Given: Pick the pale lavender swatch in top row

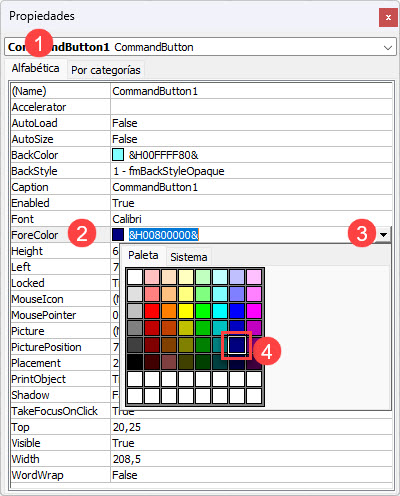Looking at the screenshot, I should pyautogui.click(x=237, y=277).
